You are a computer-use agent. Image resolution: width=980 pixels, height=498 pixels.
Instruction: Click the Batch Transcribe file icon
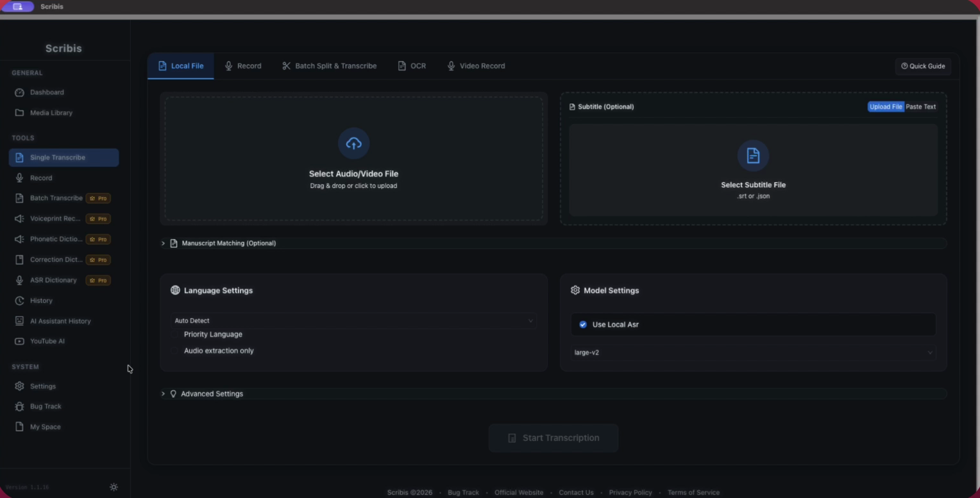click(x=19, y=198)
